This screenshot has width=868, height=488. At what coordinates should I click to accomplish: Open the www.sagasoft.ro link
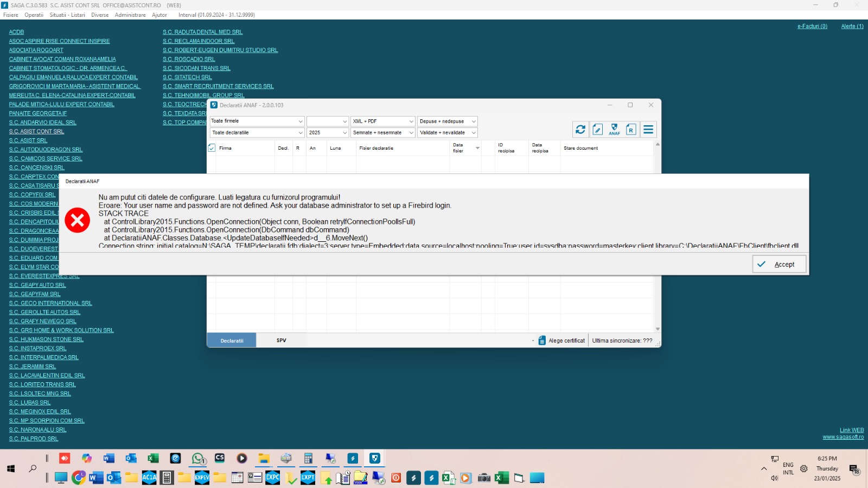[x=843, y=437]
